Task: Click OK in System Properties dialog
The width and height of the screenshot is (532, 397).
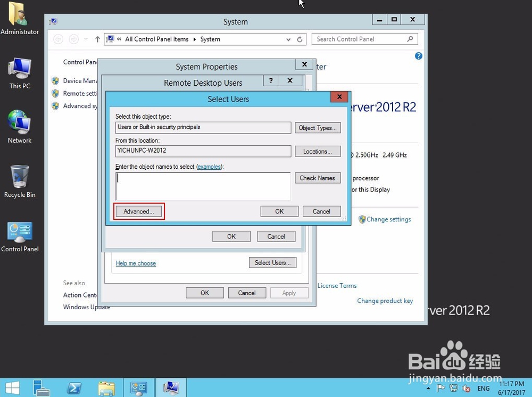Action: coord(205,293)
